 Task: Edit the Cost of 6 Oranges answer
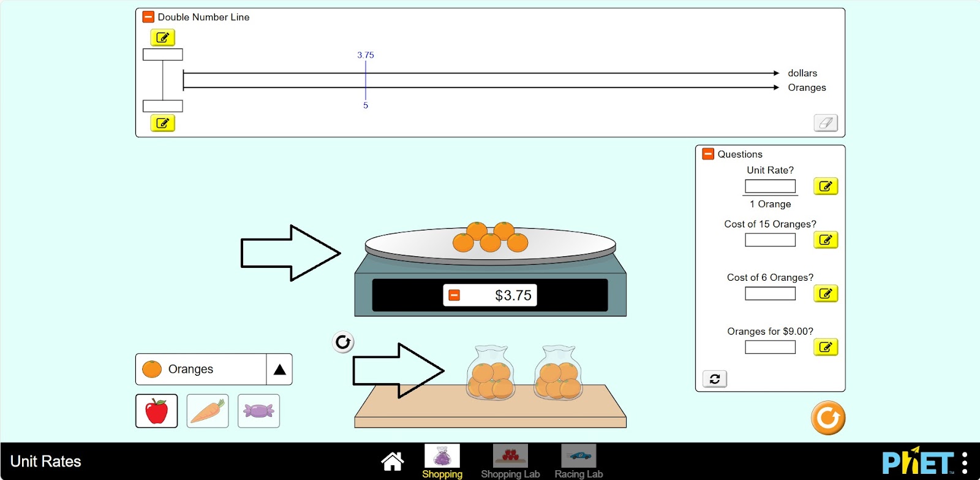(x=825, y=294)
